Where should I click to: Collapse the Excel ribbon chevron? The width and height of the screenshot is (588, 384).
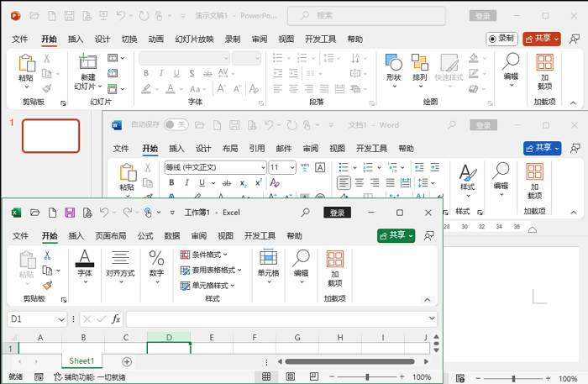point(427,300)
